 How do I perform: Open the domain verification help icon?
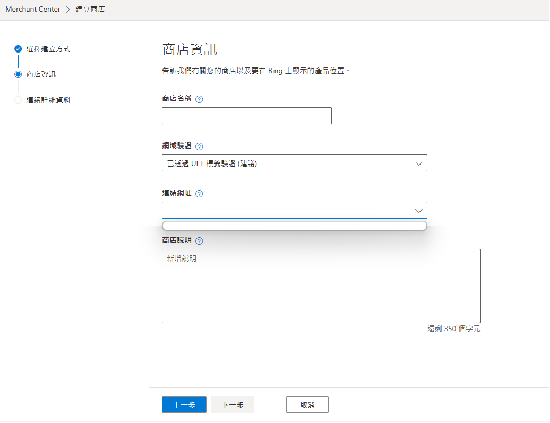[x=199, y=146]
